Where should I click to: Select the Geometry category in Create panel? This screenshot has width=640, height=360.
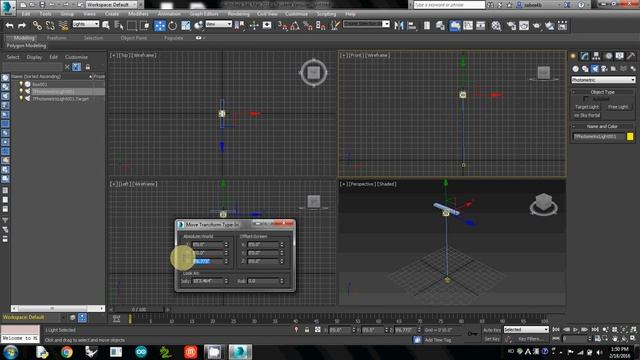point(576,69)
